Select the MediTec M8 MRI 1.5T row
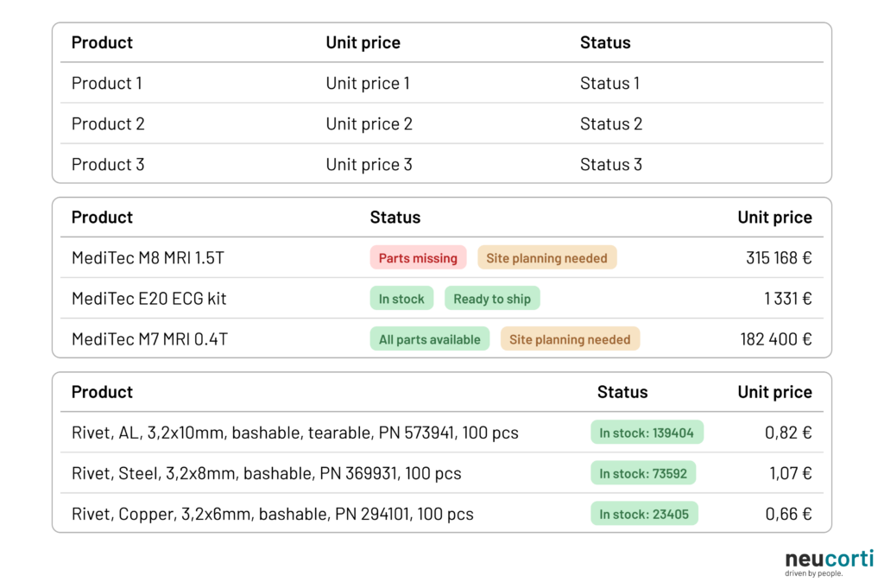Image resolution: width=884 pixels, height=588 pixels. pos(148,258)
